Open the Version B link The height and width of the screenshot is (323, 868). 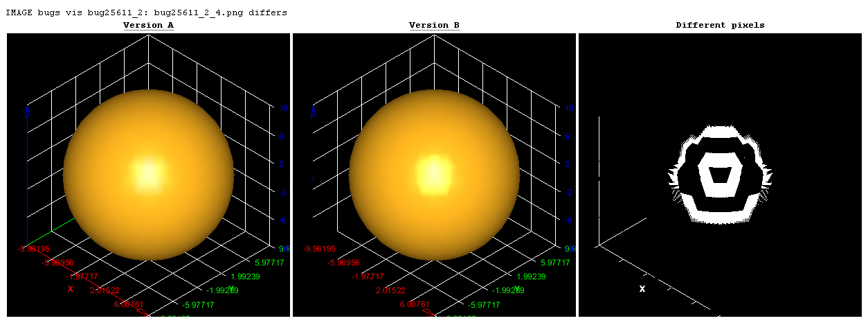click(434, 26)
